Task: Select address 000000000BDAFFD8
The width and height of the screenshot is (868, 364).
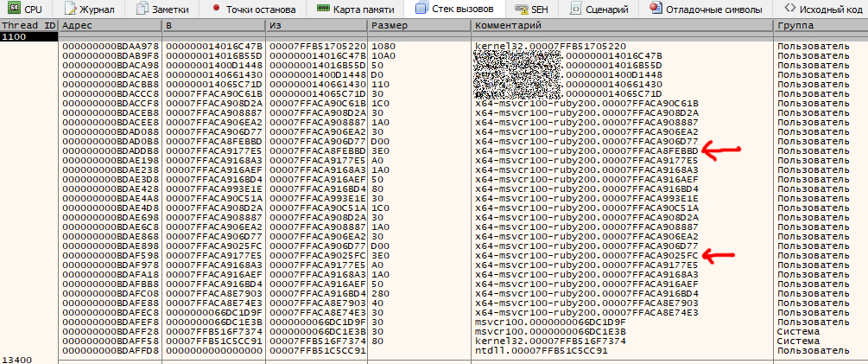Action: (111, 351)
